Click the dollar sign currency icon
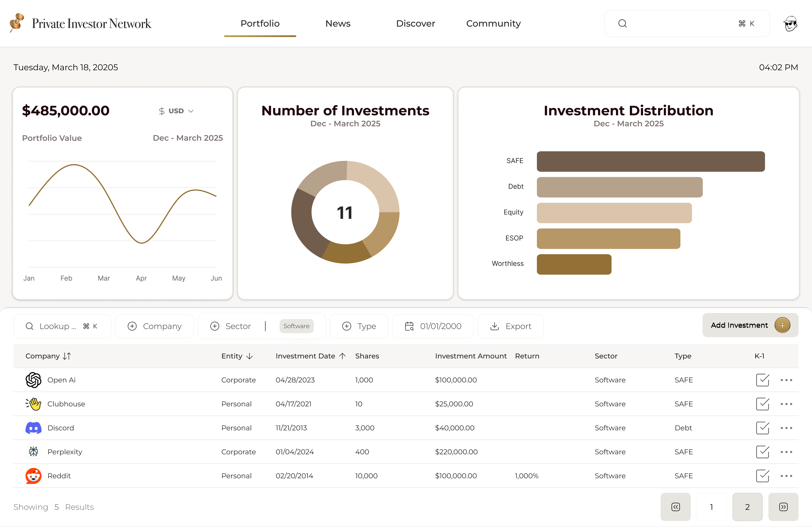 [x=162, y=111]
